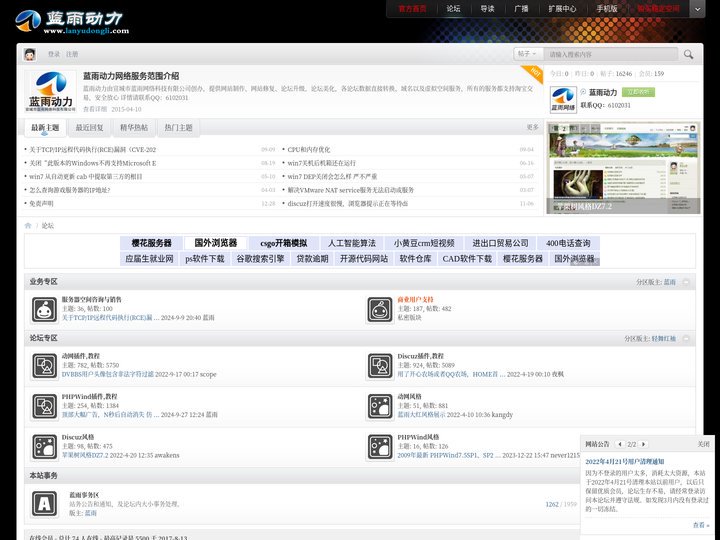Click the 注册 link

tap(72, 54)
